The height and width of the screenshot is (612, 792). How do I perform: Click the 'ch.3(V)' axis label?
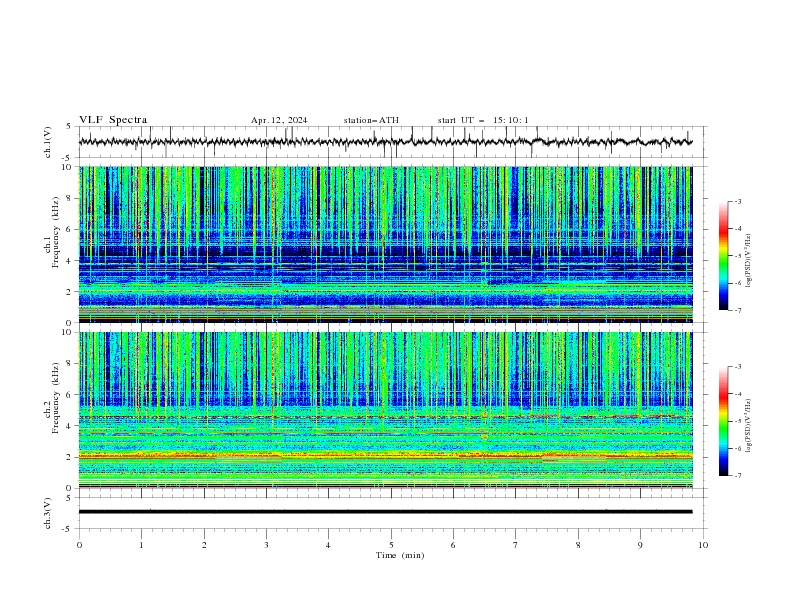click(48, 513)
